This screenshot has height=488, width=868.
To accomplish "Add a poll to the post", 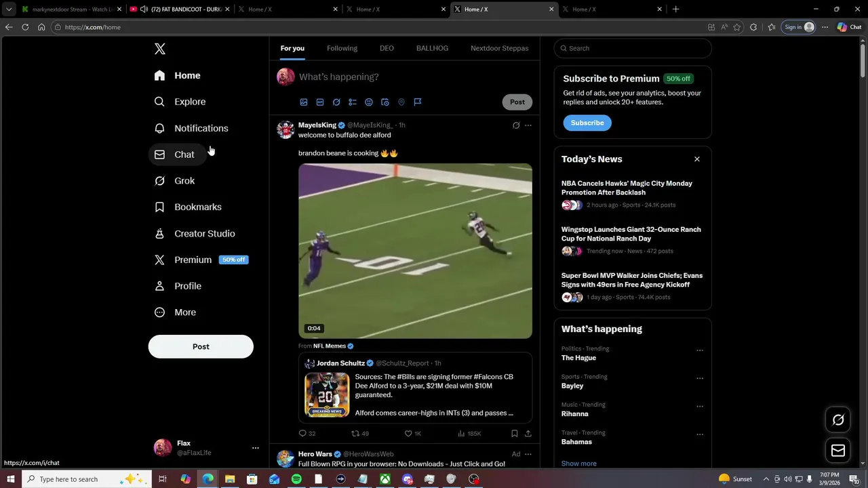I will pyautogui.click(x=353, y=102).
